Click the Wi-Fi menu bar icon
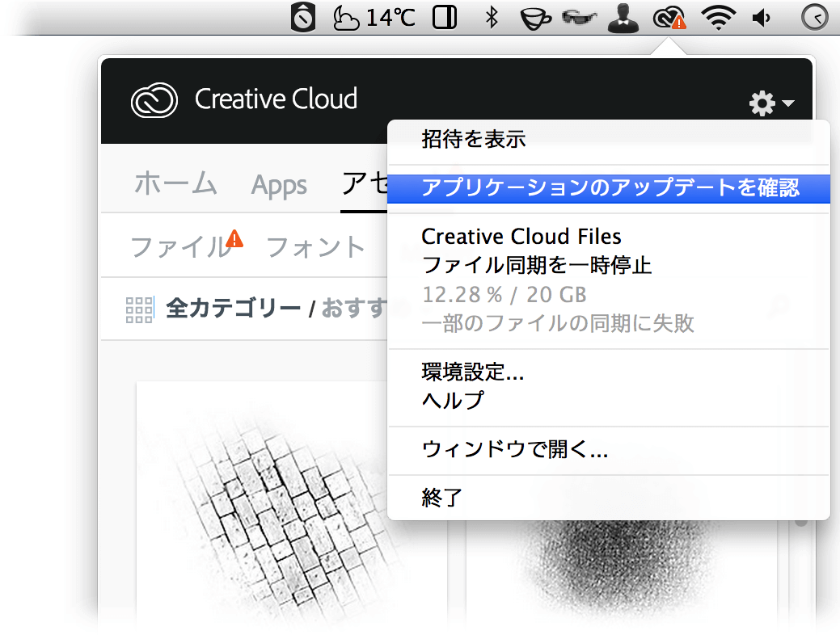 coord(719,18)
